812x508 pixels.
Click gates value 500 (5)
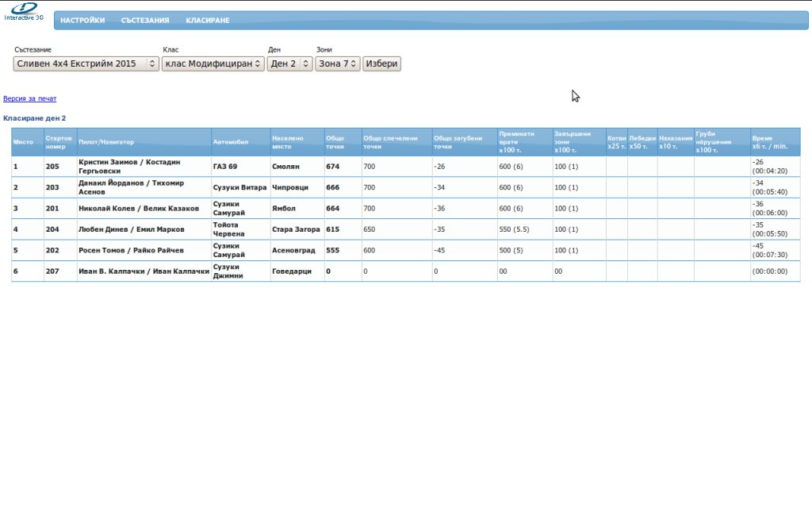click(x=511, y=250)
